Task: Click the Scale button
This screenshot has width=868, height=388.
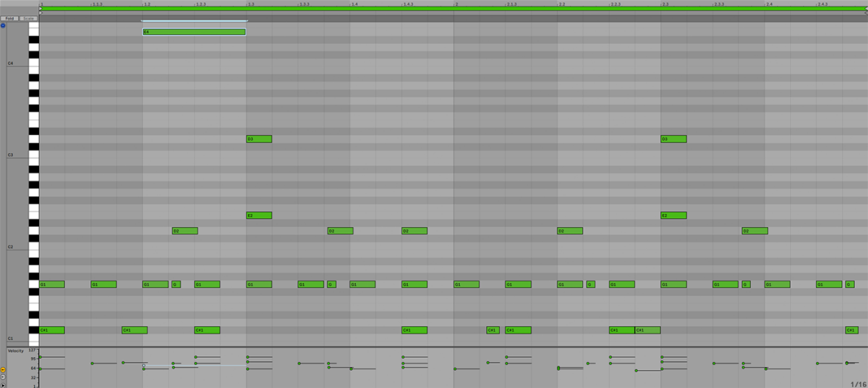Action: 29,18
